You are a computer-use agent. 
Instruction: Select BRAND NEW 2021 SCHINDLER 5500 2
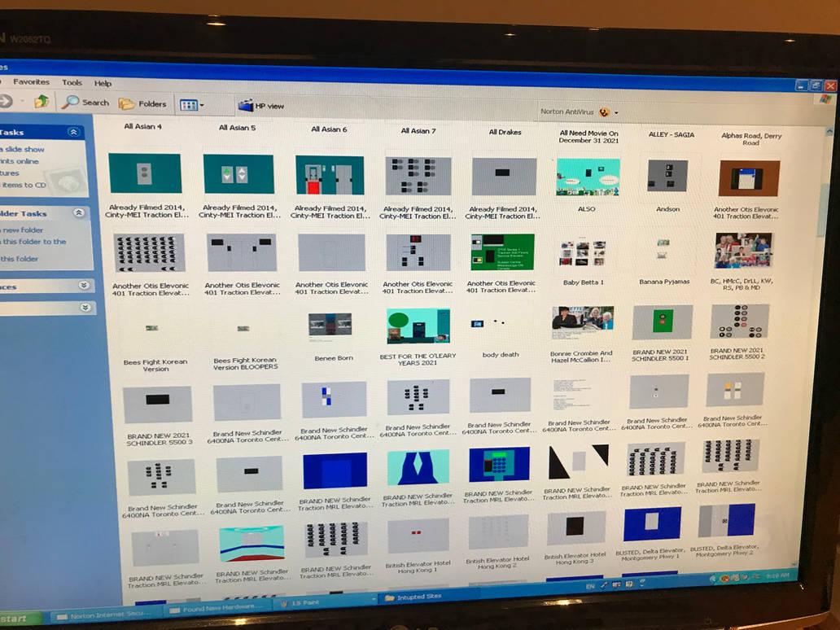point(740,322)
